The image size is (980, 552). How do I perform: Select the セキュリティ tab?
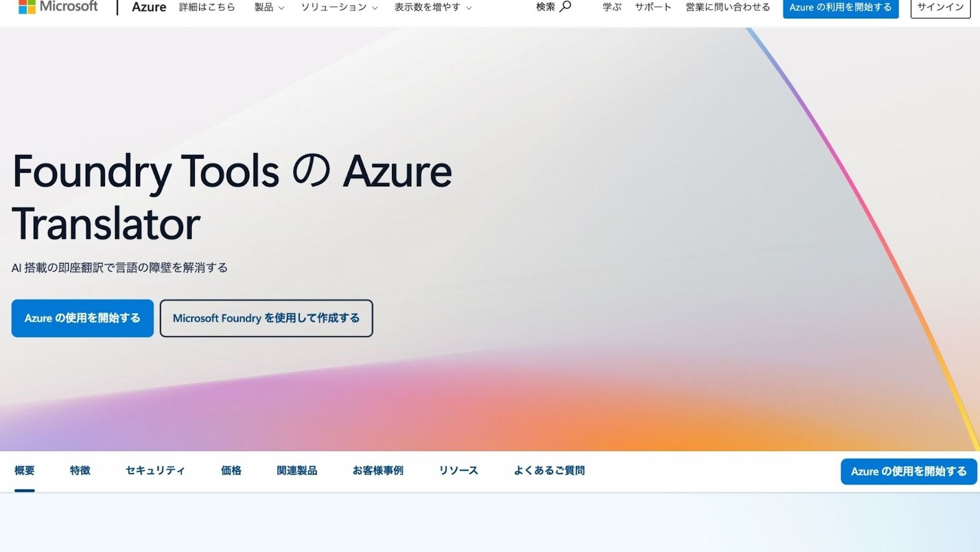155,471
